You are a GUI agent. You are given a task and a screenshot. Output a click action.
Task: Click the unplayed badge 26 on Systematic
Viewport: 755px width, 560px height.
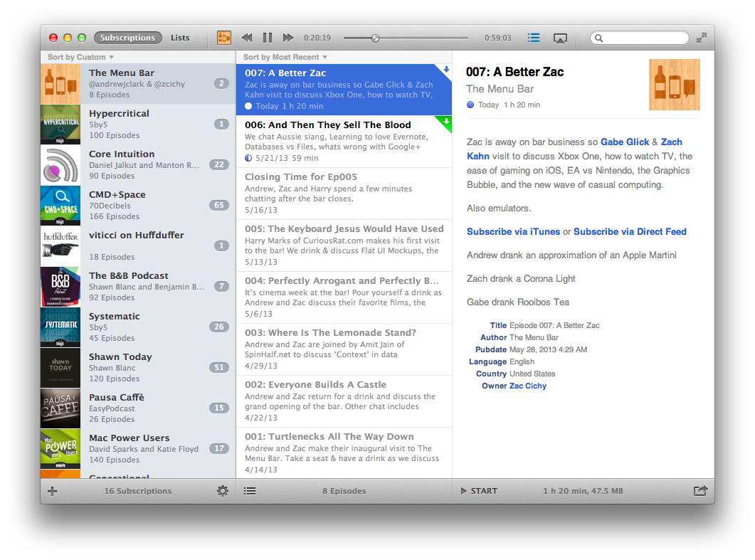click(219, 327)
